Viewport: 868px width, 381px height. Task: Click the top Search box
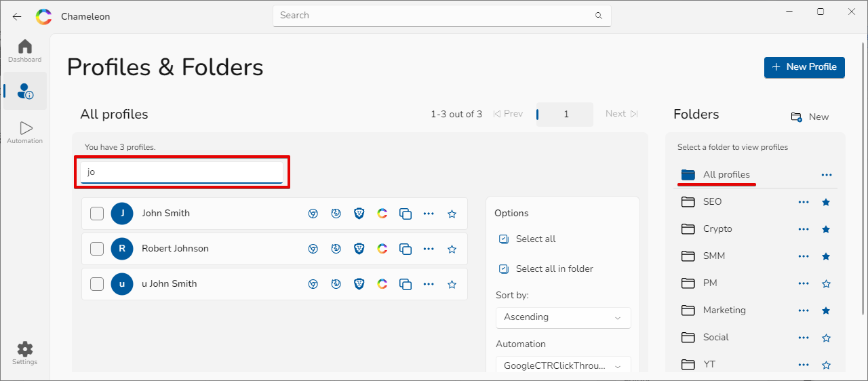[442, 16]
